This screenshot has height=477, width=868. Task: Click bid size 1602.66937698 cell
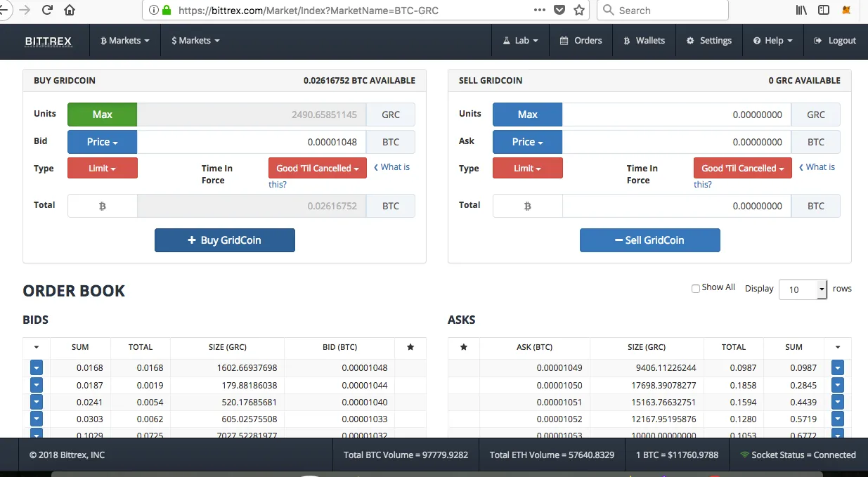(227, 367)
